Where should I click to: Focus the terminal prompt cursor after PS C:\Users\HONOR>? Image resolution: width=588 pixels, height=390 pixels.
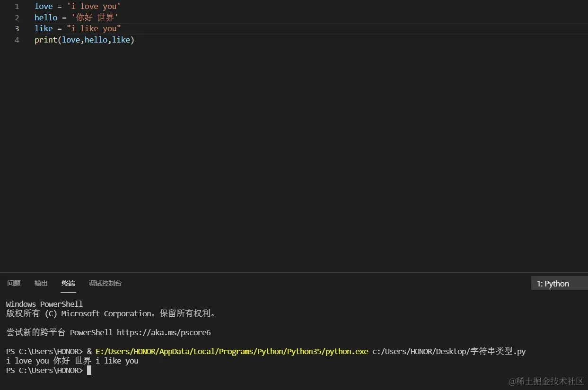[89, 370]
